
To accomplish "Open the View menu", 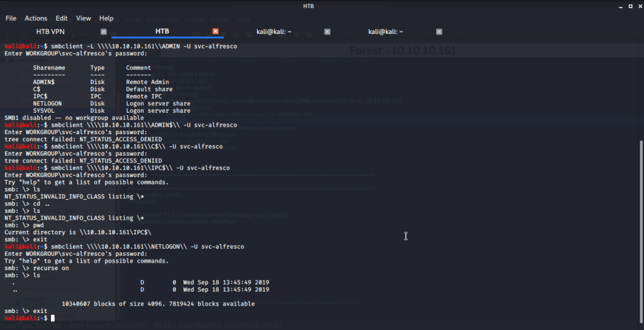I will 84,18.
